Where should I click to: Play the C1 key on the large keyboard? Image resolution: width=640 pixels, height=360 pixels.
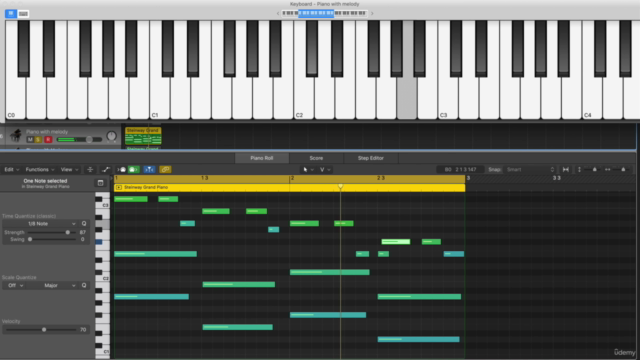click(x=160, y=98)
